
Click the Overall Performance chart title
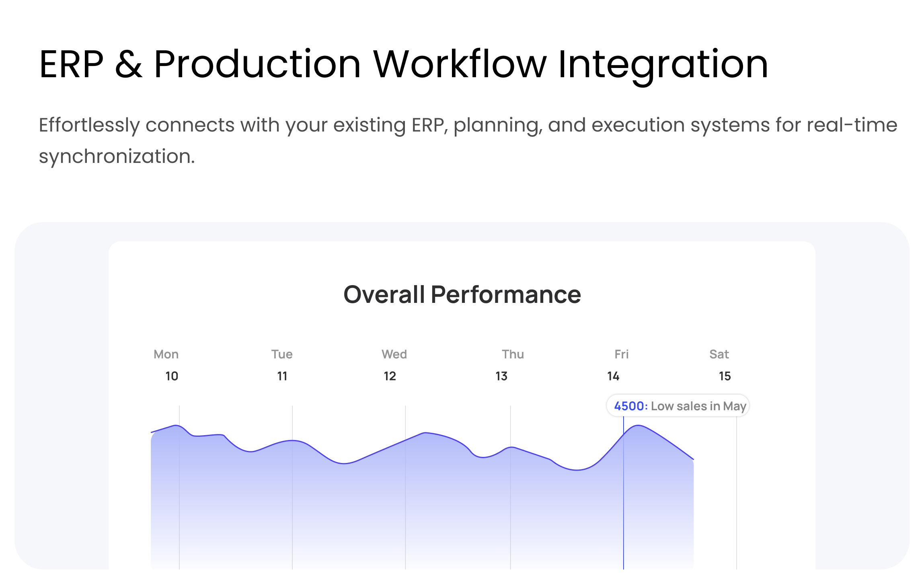462,294
